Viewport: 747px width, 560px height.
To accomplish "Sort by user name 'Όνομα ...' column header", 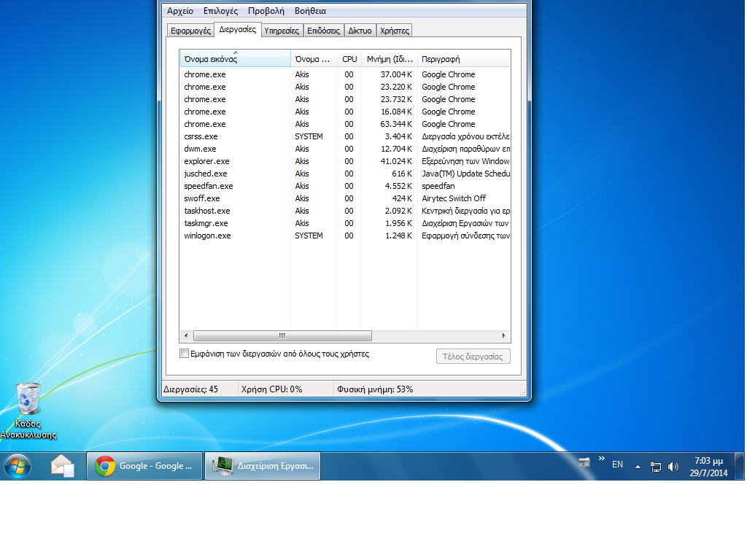I will point(314,59).
